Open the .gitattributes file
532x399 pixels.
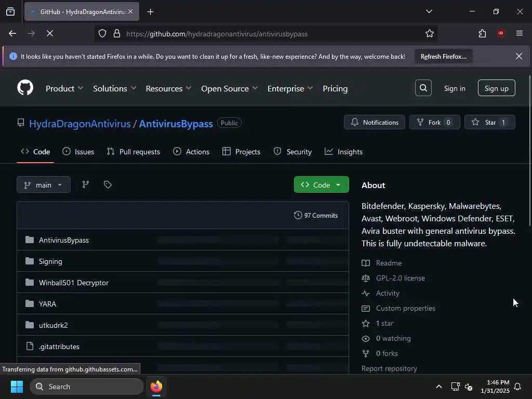point(59,347)
